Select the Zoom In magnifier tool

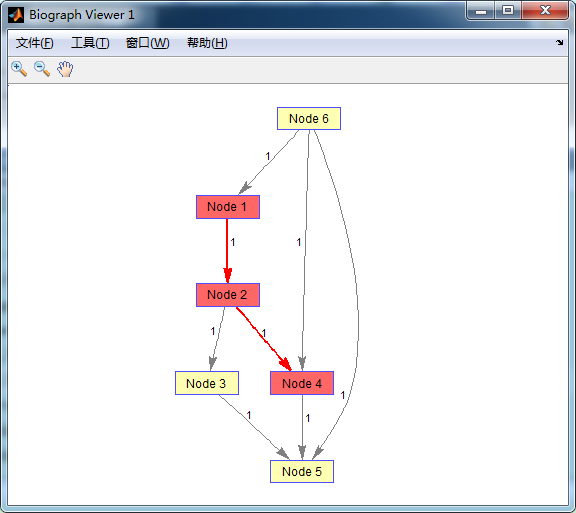[x=19, y=69]
